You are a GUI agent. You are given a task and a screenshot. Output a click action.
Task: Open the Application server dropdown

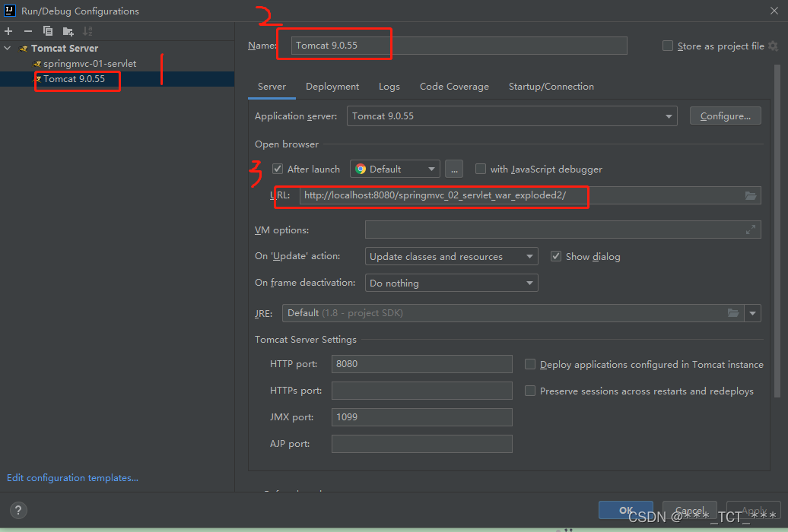point(512,116)
